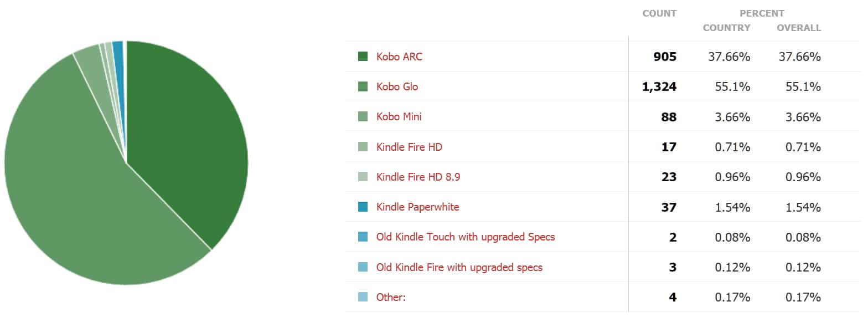This screenshot has width=868, height=317.
Task: Open the Kobo Glo link
Action: point(397,86)
